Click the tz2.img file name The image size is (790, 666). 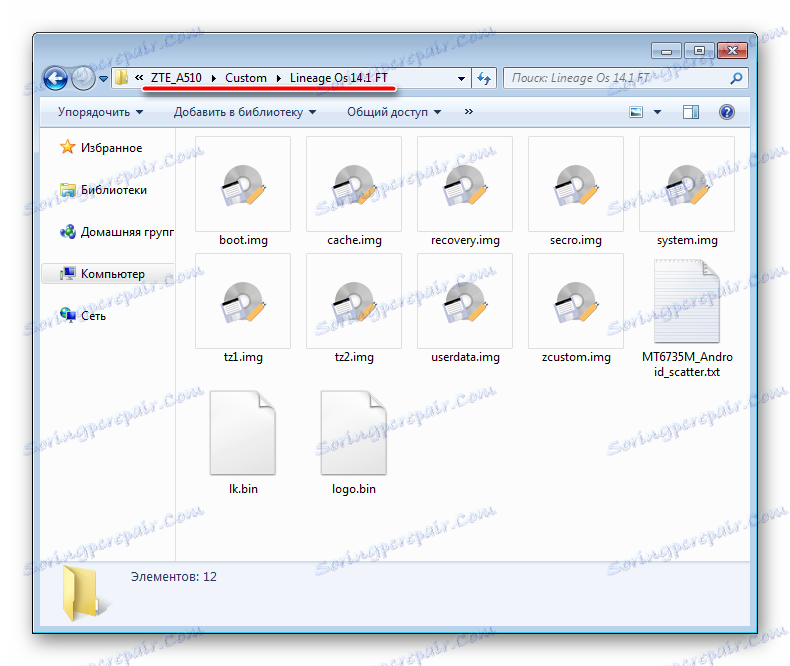[x=354, y=357]
